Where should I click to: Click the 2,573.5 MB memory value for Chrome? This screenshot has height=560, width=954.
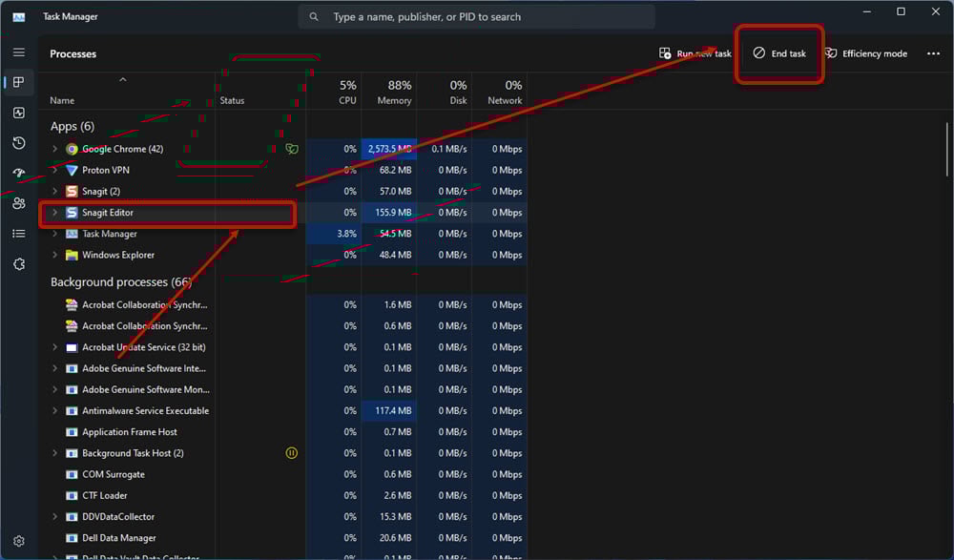pyautogui.click(x=389, y=149)
